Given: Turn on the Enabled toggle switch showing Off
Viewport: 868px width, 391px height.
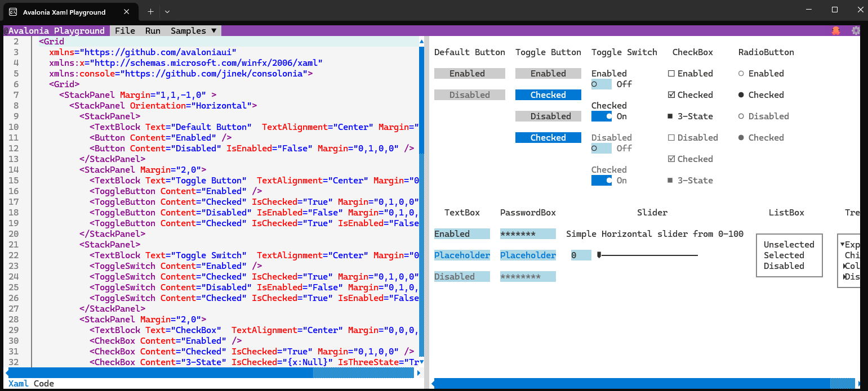Looking at the screenshot, I should [601, 84].
